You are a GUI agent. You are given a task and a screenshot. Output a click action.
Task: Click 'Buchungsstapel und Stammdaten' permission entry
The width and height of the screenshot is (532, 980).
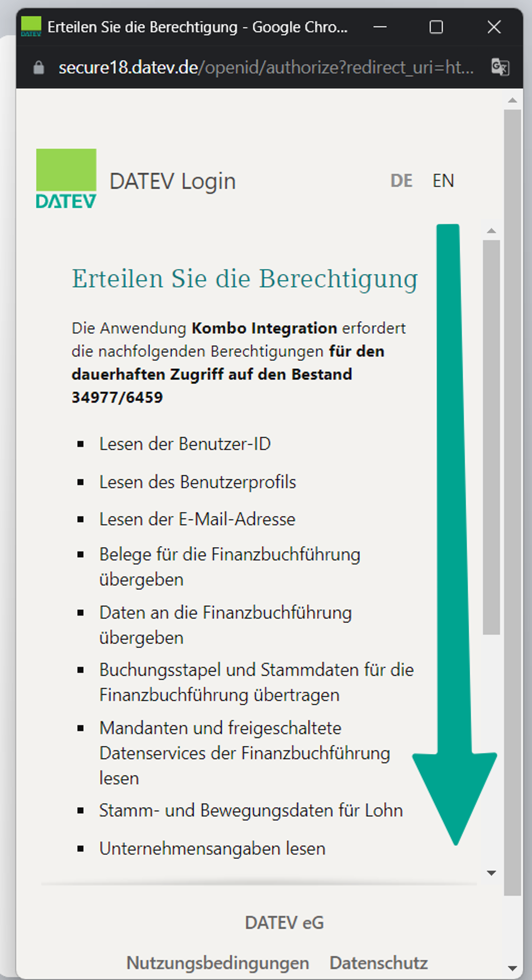tap(257, 683)
